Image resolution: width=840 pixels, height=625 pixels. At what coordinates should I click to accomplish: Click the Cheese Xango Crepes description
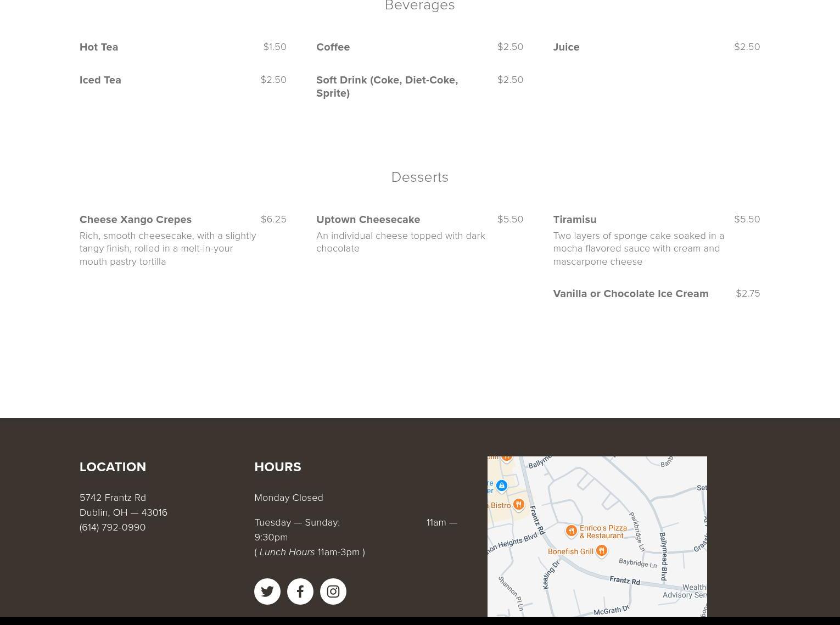point(168,248)
